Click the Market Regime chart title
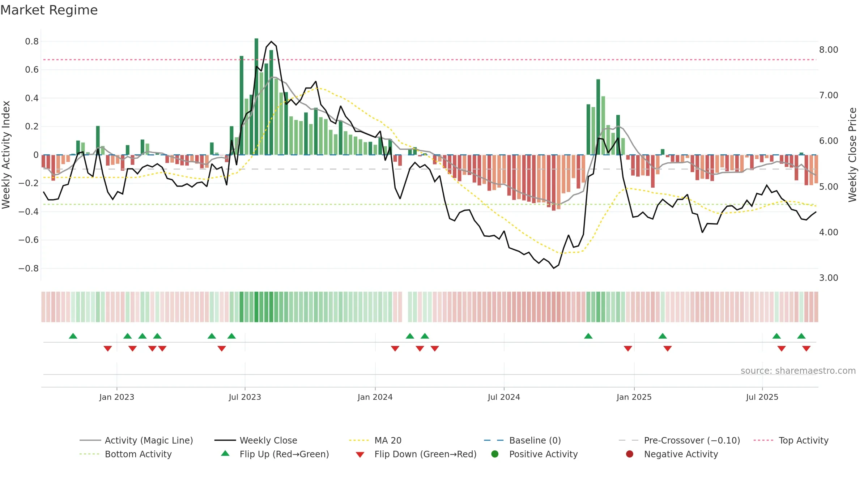 [49, 10]
